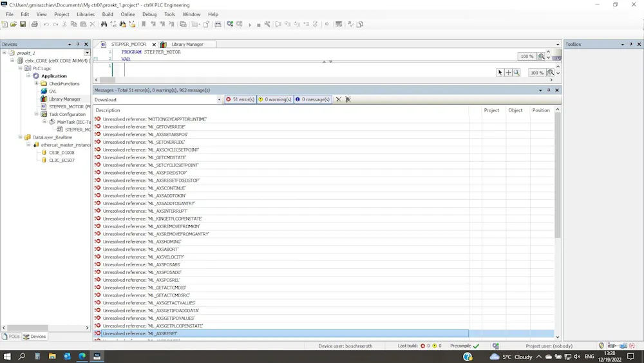Close the STEPPER_MOTOR tab
Screen dimensions: 644x363
coord(154,44)
